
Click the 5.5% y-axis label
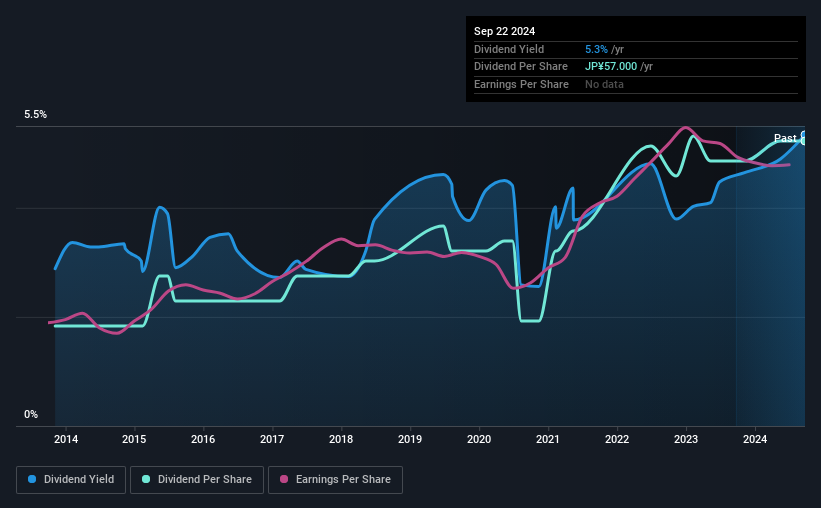click(35, 114)
